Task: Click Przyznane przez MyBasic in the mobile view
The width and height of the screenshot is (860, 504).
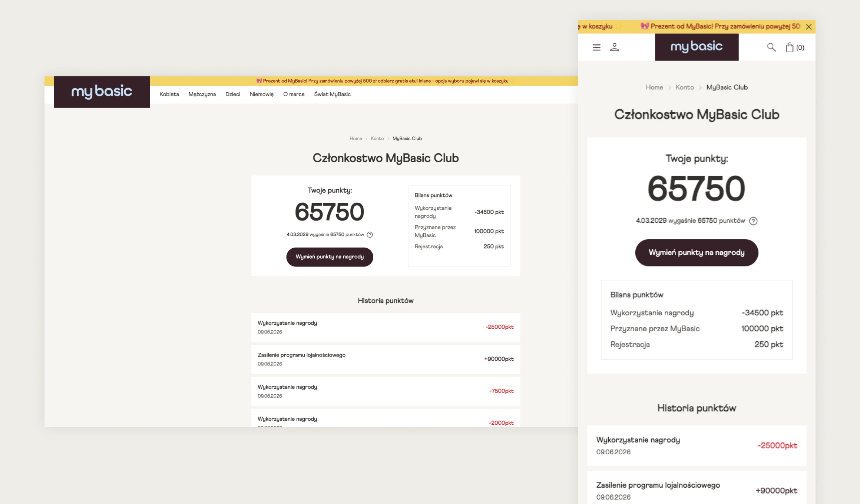Action: [655, 329]
